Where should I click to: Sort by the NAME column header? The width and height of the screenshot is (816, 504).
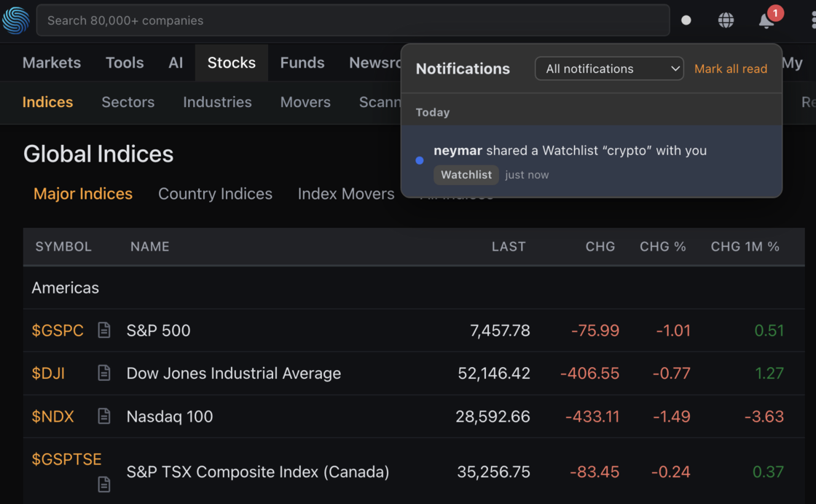click(x=150, y=247)
